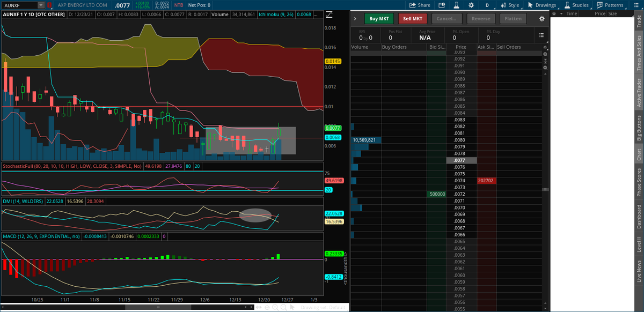
Task: Switch to Phase Scores side tab
Action: [639, 182]
